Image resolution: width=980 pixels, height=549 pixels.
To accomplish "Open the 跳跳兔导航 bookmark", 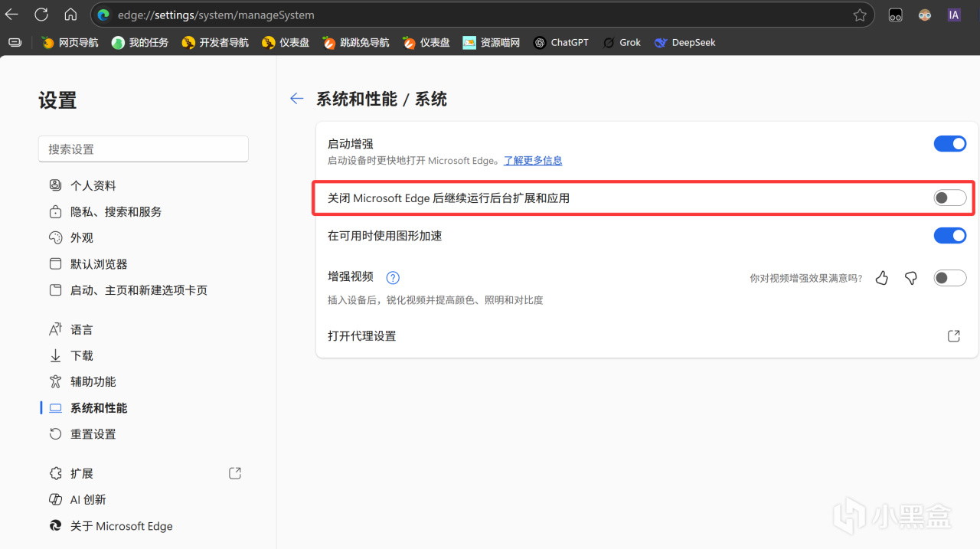I will [x=356, y=42].
